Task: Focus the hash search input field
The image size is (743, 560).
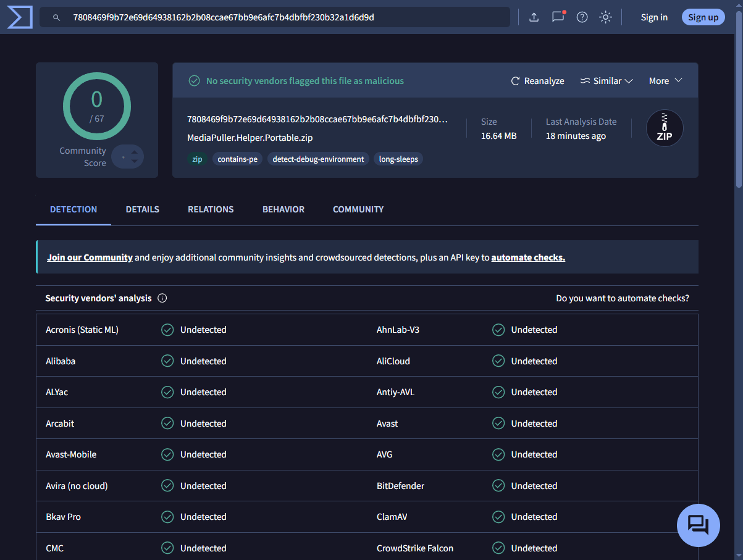Action: point(275,17)
